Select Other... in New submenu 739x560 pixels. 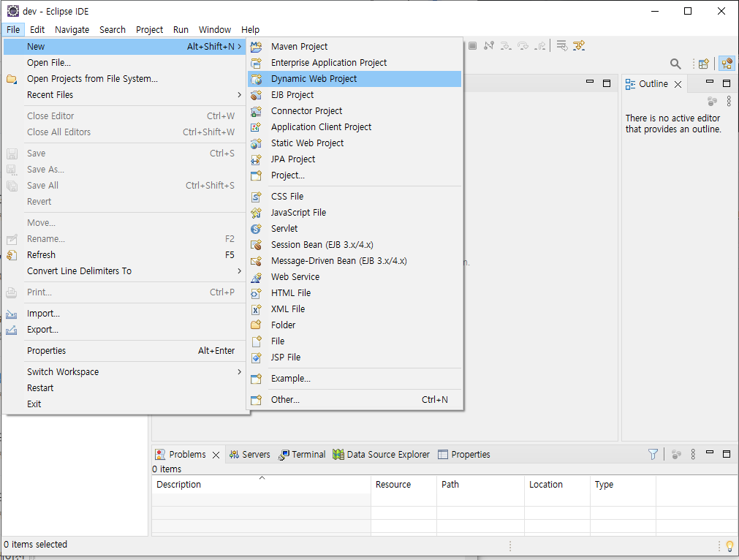click(355, 400)
